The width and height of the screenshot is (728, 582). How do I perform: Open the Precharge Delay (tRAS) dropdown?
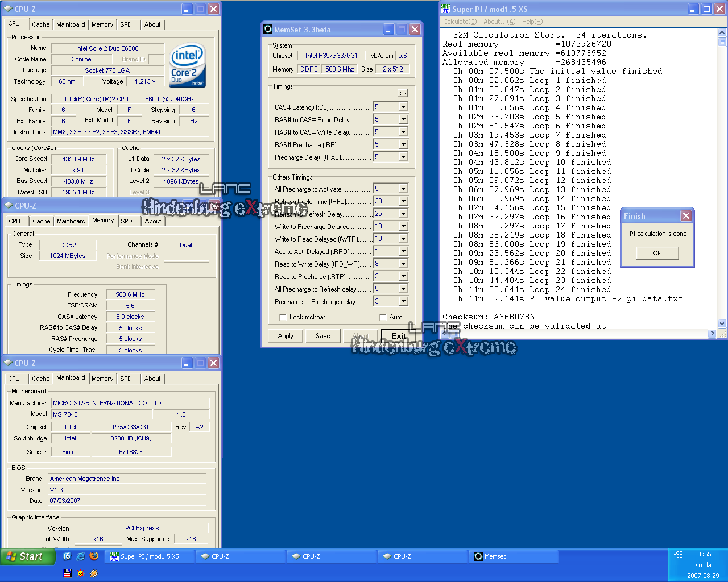tap(403, 157)
